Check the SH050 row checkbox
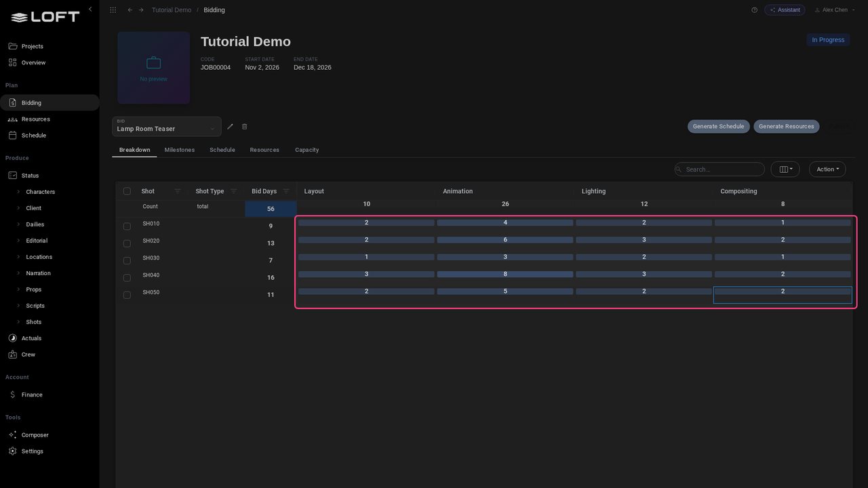Image resolution: width=868 pixels, height=488 pixels. pos(127,296)
